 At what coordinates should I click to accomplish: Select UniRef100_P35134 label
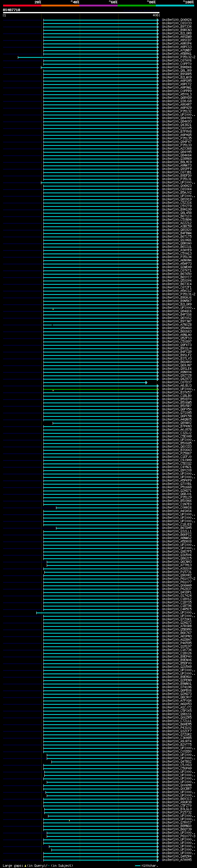(176, 257)
